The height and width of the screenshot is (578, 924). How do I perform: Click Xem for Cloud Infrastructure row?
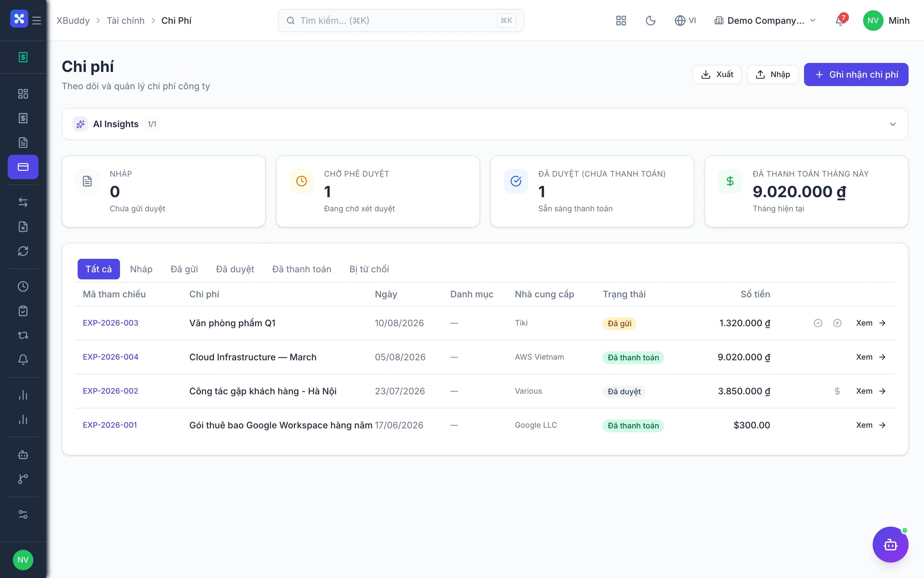coord(870,357)
